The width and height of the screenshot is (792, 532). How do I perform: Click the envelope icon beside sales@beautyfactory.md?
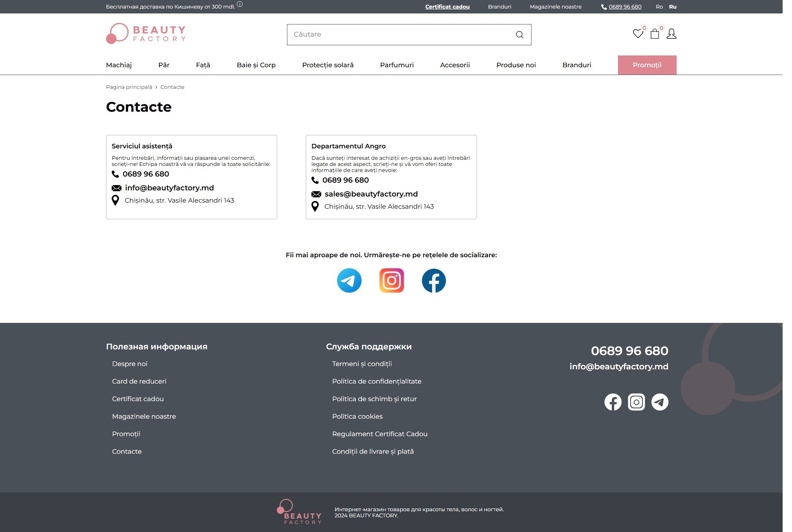(316, 194)
